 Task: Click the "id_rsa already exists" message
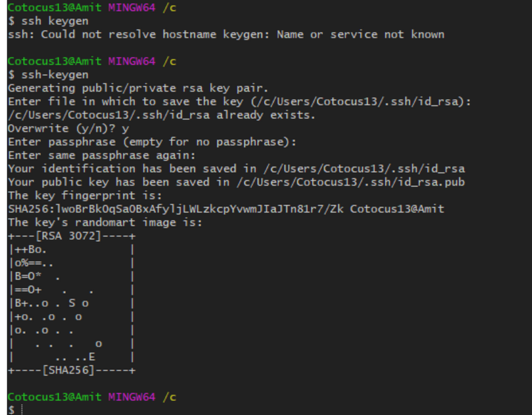[x=161, y=115]
